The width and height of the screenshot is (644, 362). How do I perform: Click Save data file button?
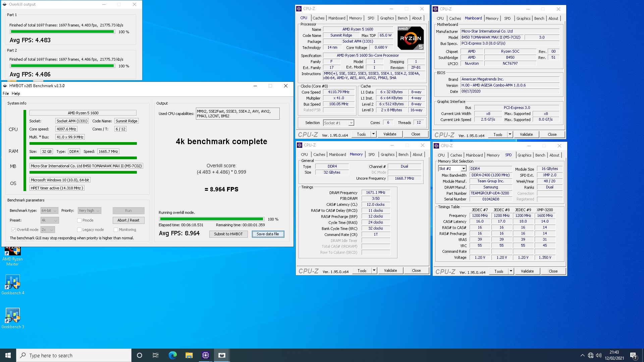[x=268, y=234]
